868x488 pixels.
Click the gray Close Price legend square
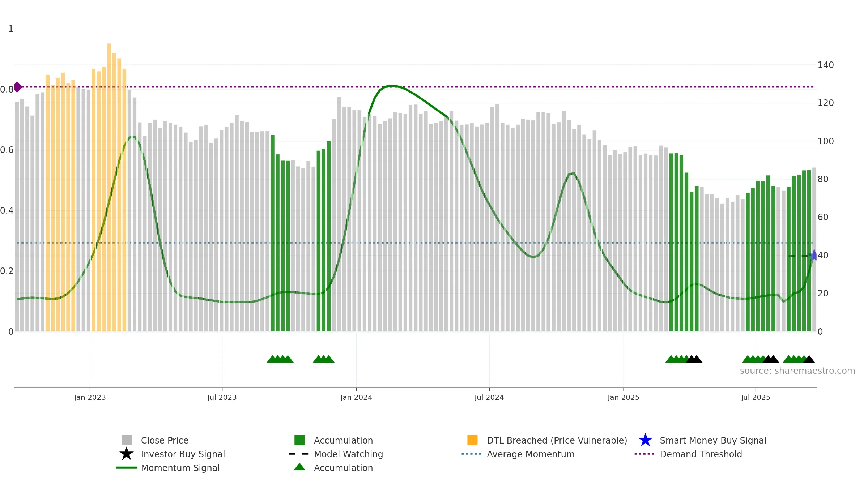point(127,440)
